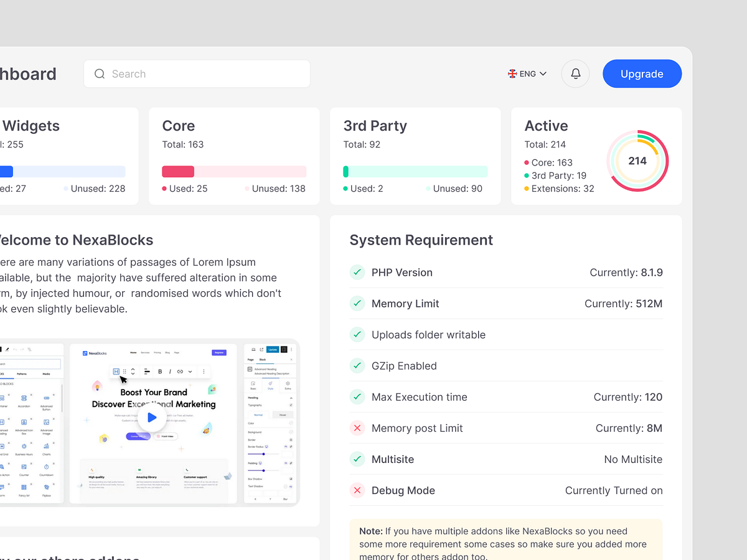This screenshot has width=747, height=560.
Task: Click the "Used: 2" legend entry
Action: pos(364,189)
